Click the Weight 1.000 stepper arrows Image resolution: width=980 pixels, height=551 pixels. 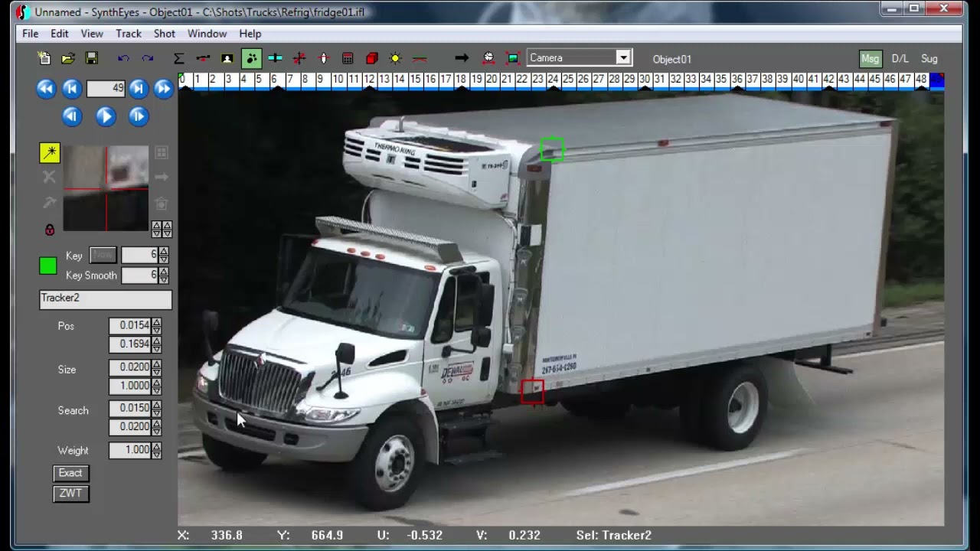[x=157, y=450]
